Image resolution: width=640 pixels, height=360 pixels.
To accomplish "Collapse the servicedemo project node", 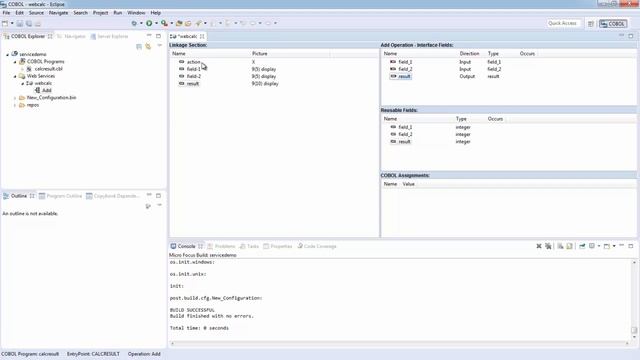I will pyautogui.click(x=7, y=54).
